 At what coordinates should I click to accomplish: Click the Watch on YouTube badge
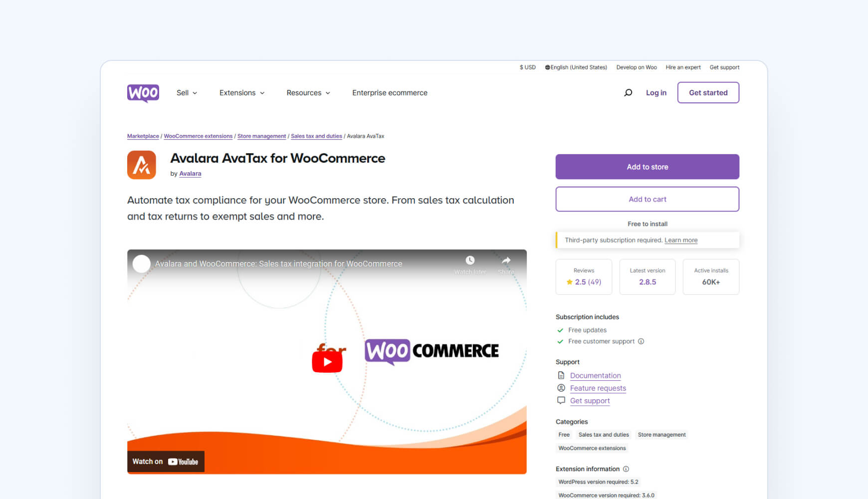point(166,462)
